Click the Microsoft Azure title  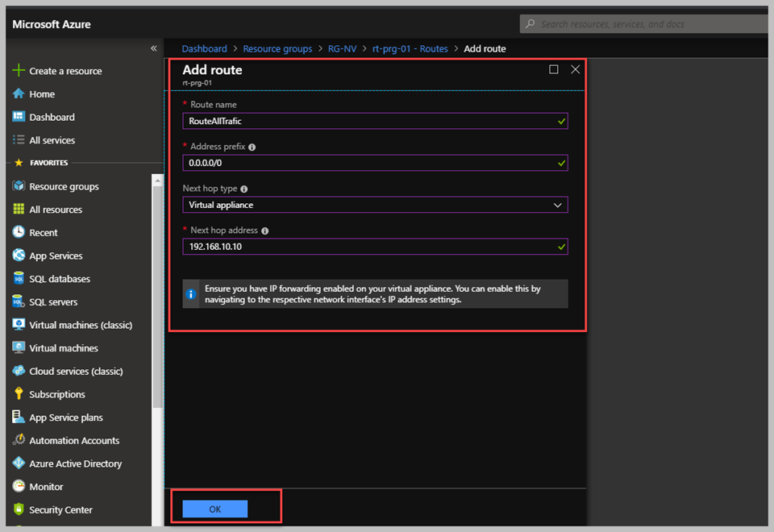click(x=52, y=24)
